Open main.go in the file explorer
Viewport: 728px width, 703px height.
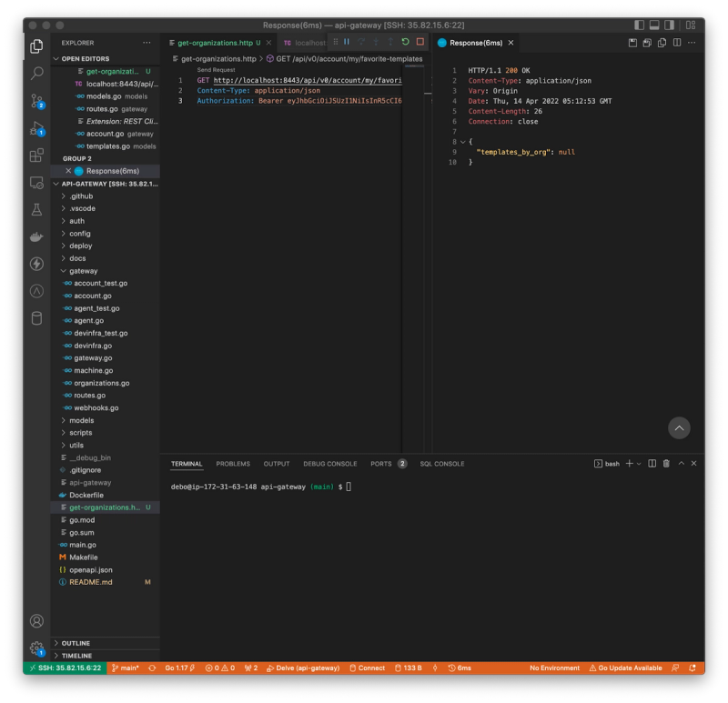click(83, 545)
